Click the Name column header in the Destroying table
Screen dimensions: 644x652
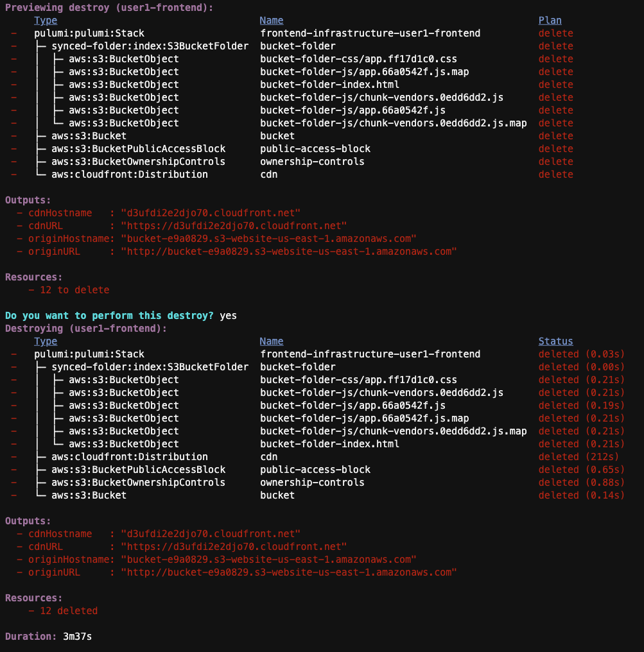click(271, 341)
